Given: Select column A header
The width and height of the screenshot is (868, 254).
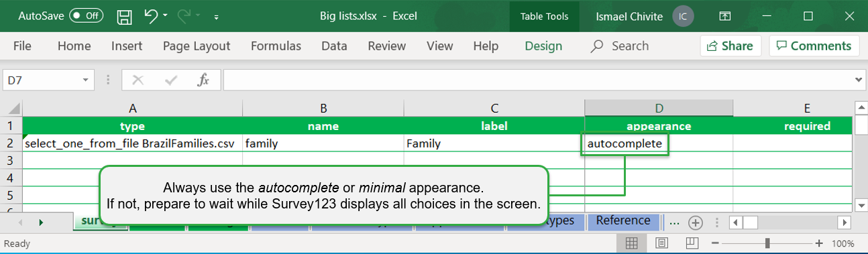Looking at the screenshot, I should (x=133, y=108).
